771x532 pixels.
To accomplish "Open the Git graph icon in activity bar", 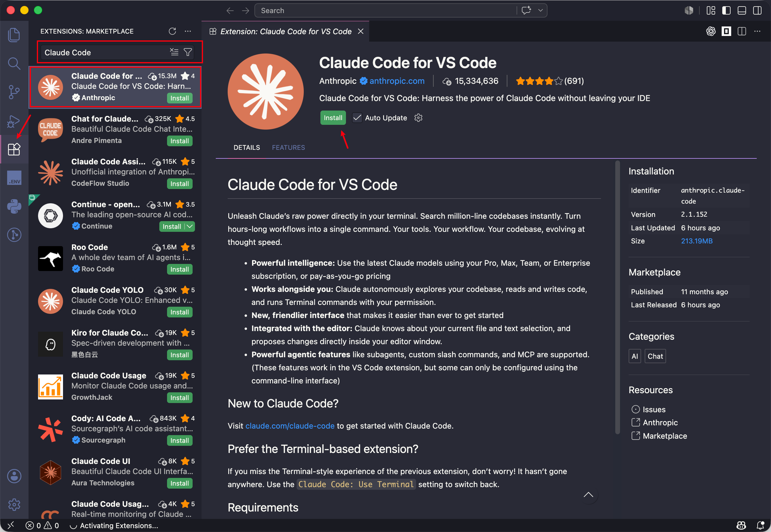I will click(x=14, y=235).
